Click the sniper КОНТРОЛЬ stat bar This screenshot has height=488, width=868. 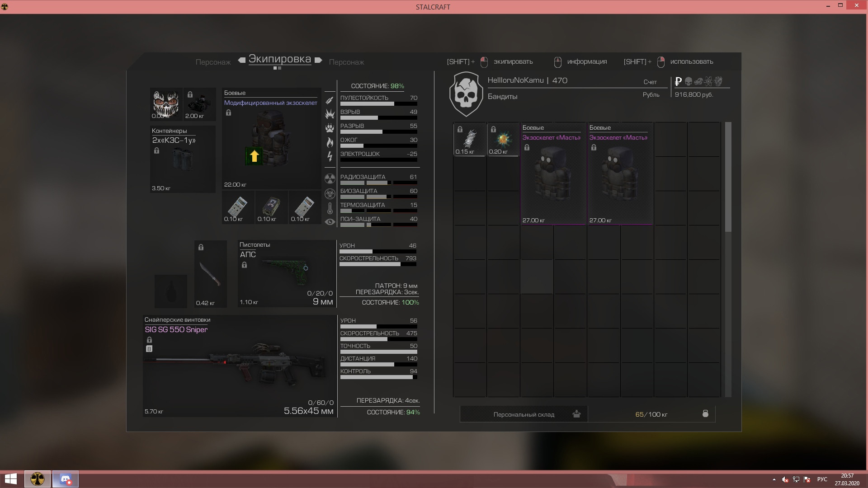[x=378, y=377]
